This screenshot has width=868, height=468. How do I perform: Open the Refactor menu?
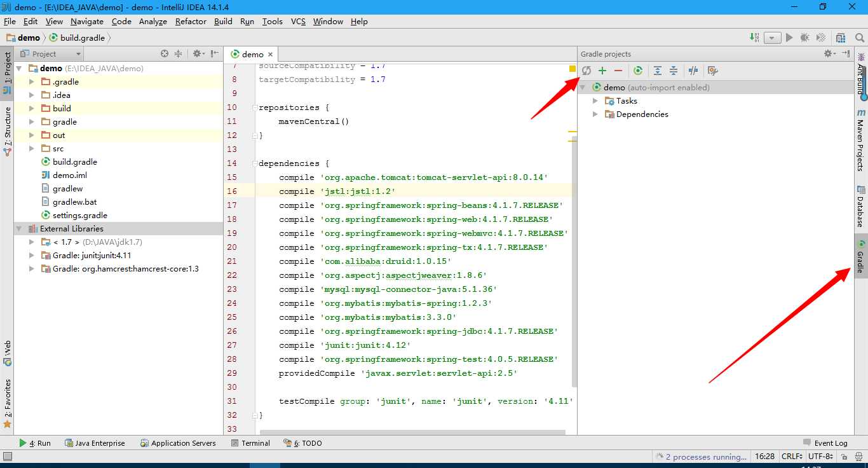pyautogui.click(x=191, y=21)
